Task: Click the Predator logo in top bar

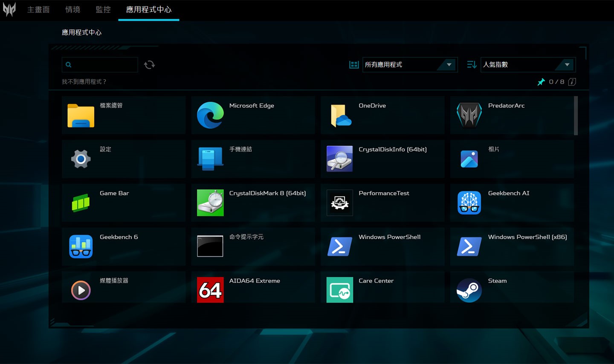Action: click(9, 9)
